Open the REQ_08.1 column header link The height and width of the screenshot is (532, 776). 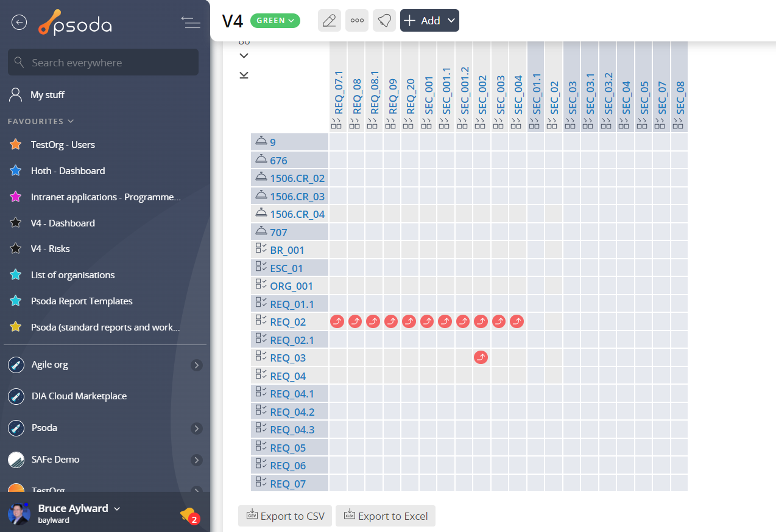375,93
